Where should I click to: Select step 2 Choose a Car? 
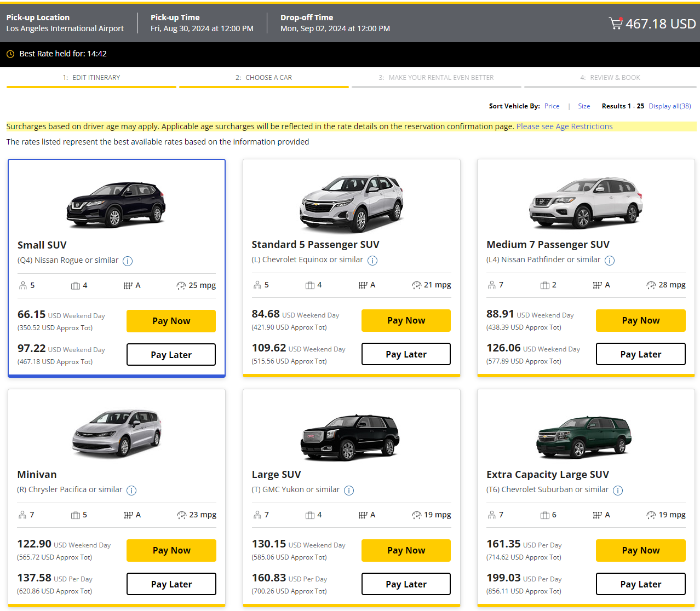pyautogui.click(x=264, y=78)
